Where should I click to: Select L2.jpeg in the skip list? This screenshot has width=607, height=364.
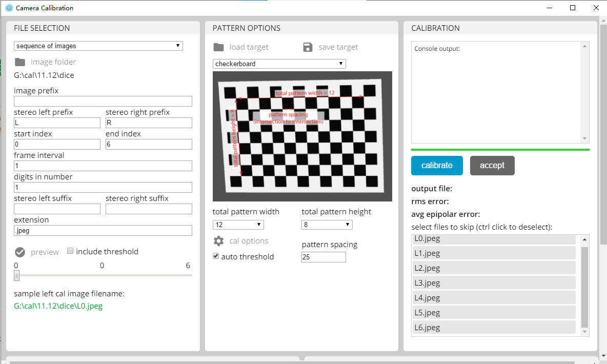click(x=494, y=268)
